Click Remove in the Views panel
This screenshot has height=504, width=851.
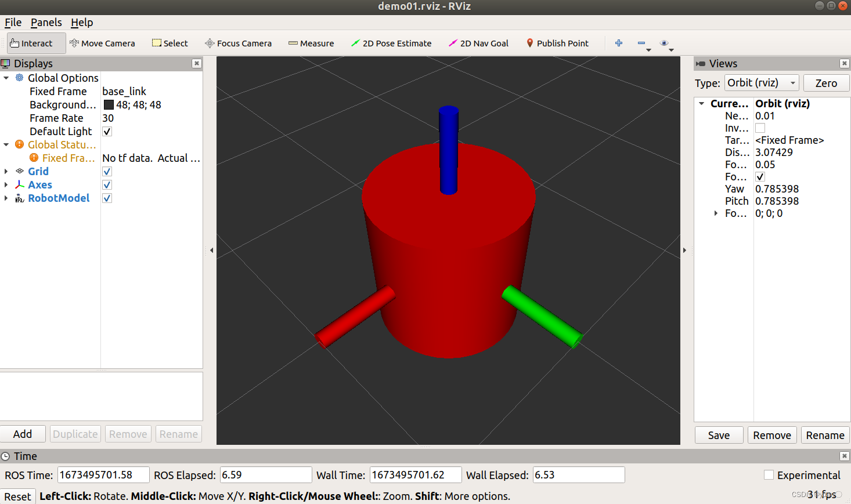click(772, 436)
